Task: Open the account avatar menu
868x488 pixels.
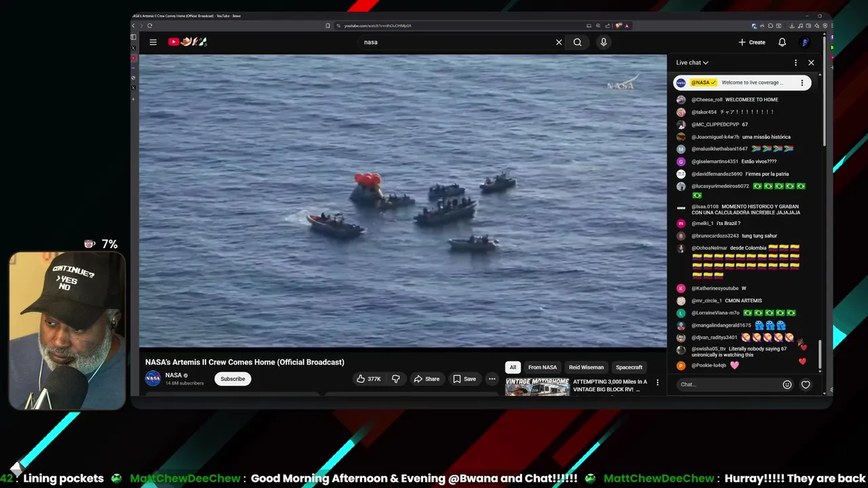Action: pos(805,42)
